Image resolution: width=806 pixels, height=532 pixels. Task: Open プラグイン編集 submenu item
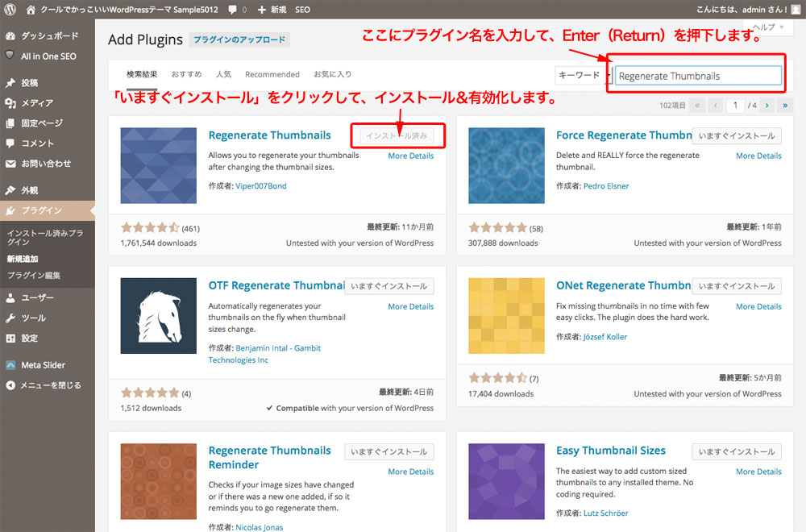[x=33, y=276]
